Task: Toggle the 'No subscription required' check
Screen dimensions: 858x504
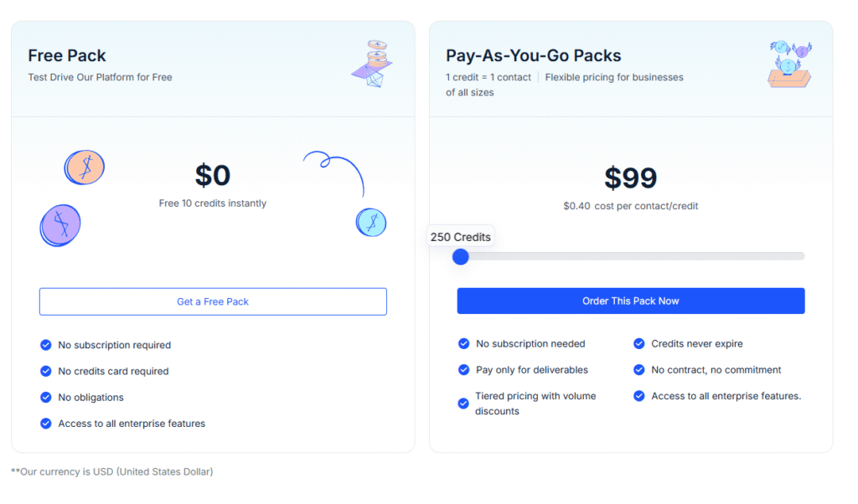Action: pos(46,345)
